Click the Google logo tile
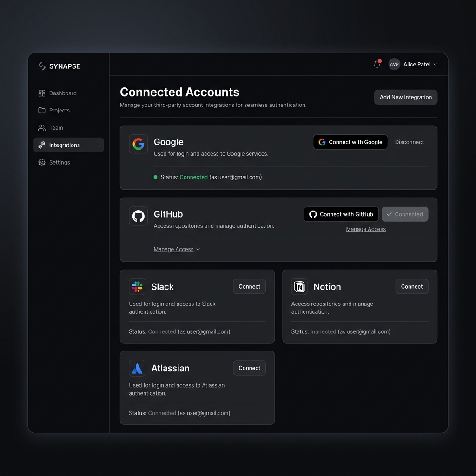This screenshot has width=476, height=476. (139, 144)
